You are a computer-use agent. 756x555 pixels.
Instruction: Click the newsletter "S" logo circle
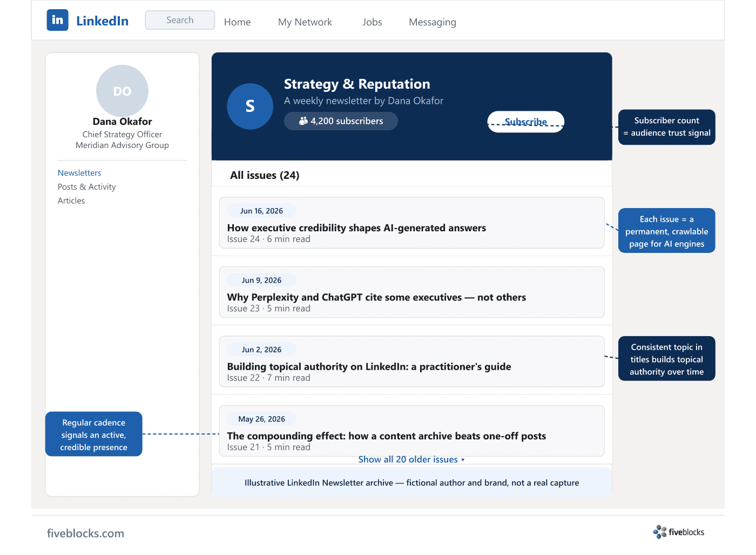tap(250, 106)
